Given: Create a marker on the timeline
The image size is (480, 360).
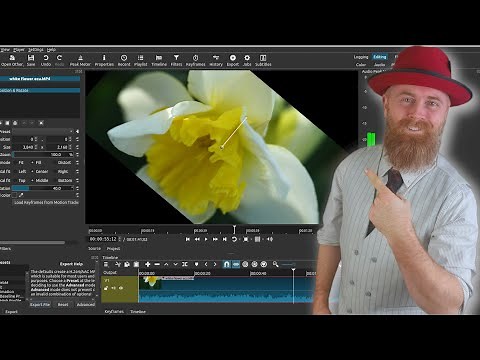Looking at the screenshot, I should coord(196,264).
